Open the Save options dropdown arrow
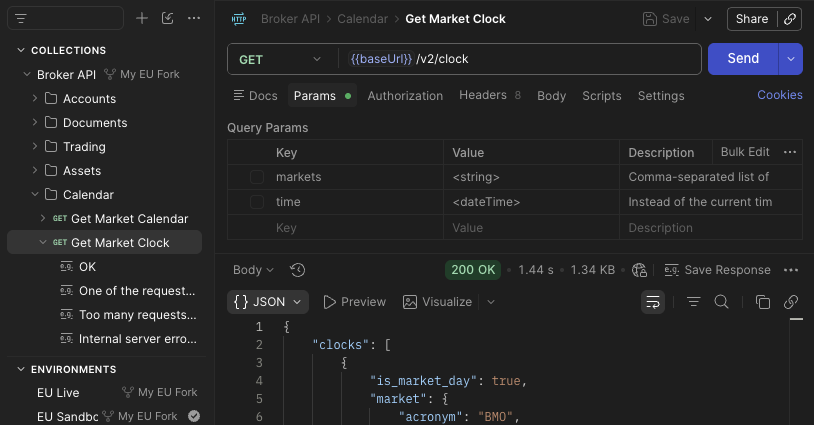 pyautogui.click(x=708, y=19)
